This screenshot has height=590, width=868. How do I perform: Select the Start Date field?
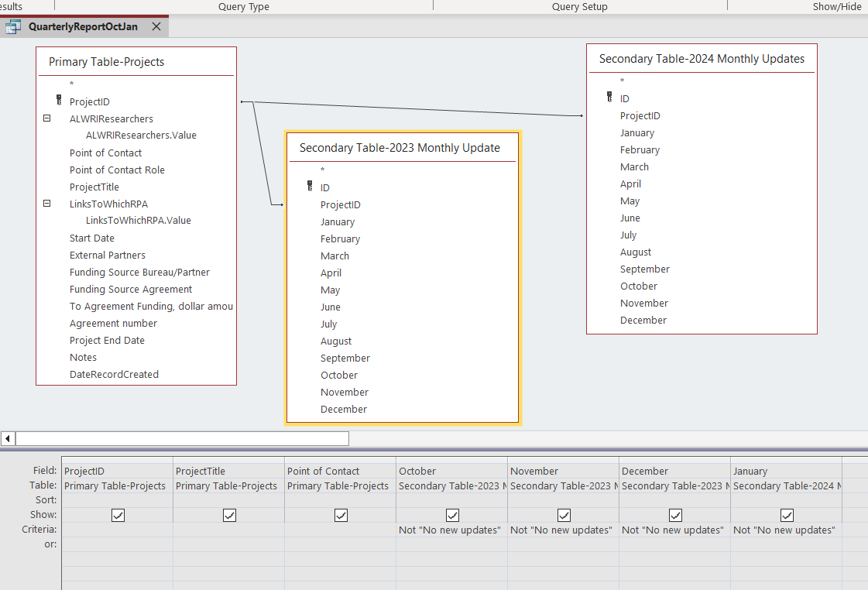click(x=92, y=238)
